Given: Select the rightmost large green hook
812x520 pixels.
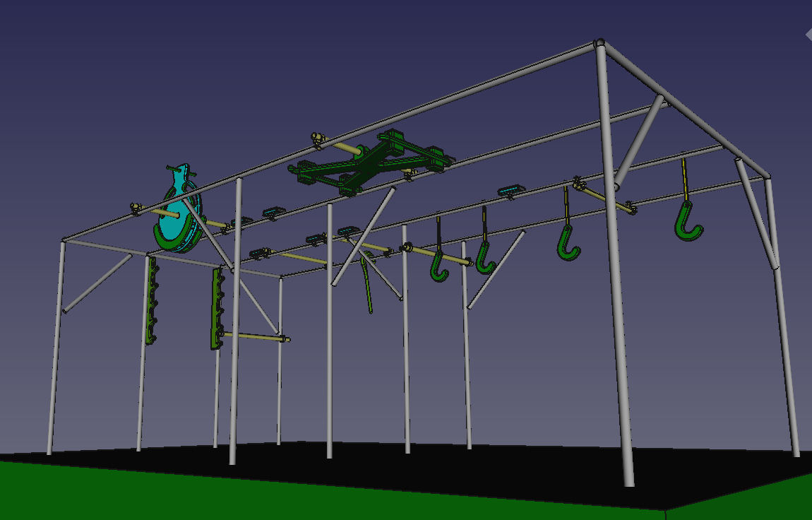Looking at the screenshot, I should [686, 222].
